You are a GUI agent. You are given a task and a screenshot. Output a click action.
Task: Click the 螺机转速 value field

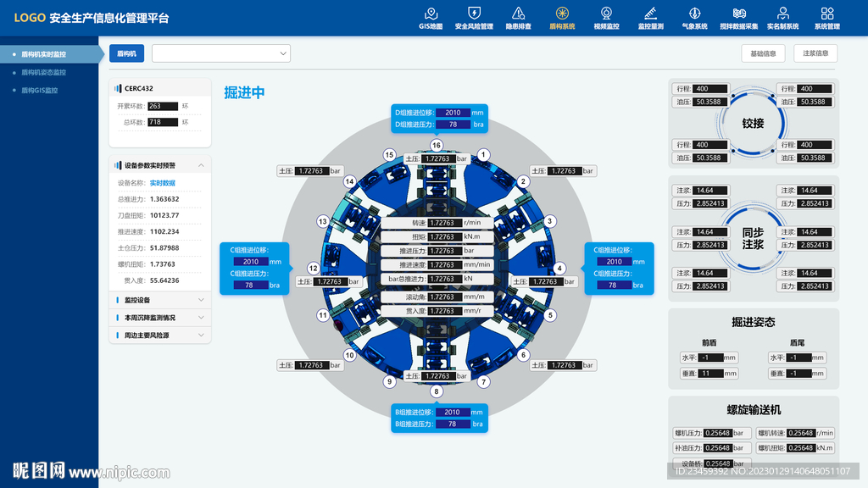point(801,433)
